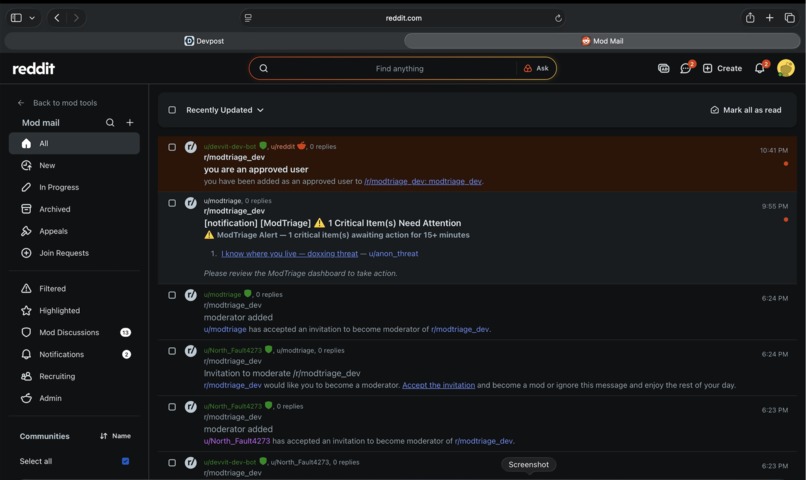Check the Invitation to moderate message
Viewport: 806px width, 480px height.
tap(172, 351)
